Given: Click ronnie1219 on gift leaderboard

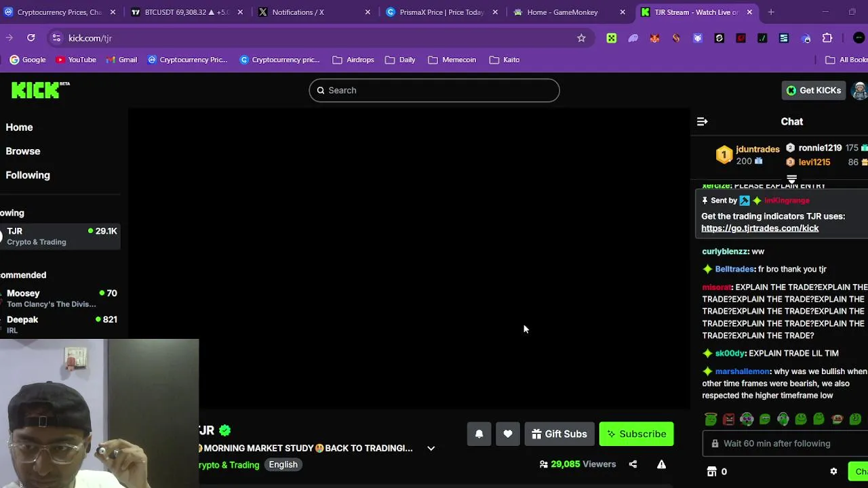Looking at the screenshot, I should tap(820, 148).
